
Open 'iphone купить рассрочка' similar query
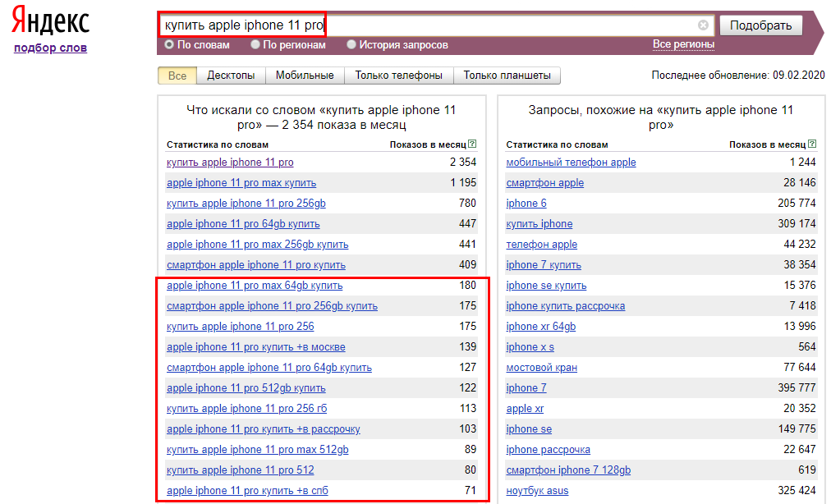565,306
